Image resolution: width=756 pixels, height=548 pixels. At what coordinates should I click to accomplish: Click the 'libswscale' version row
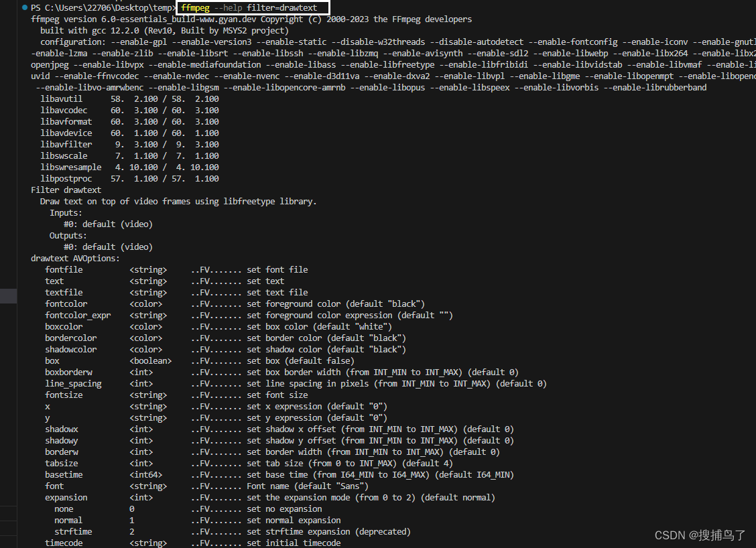point(129,155)
